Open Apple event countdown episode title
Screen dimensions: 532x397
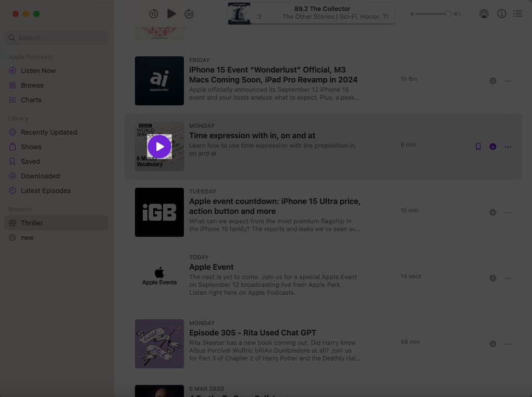pyautogui.click(x=275, y=206)
